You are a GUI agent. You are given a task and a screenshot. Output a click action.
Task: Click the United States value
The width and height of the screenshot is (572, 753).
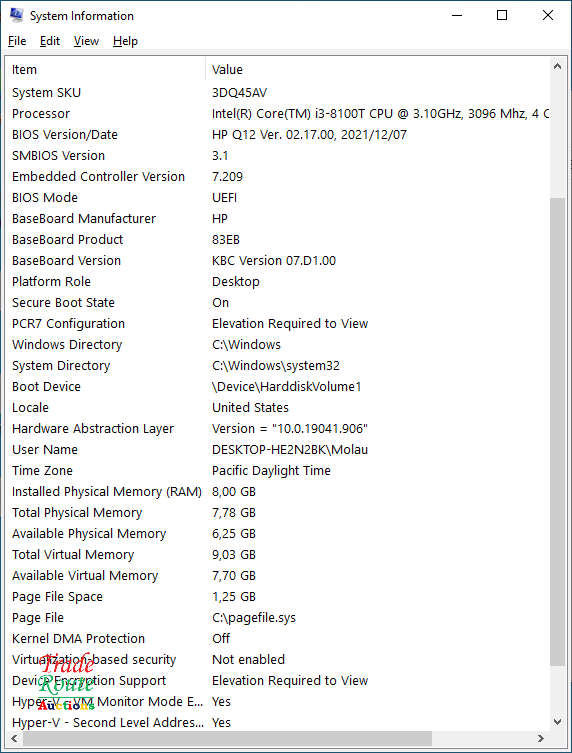pyautogui.click(x=250, y=408)
